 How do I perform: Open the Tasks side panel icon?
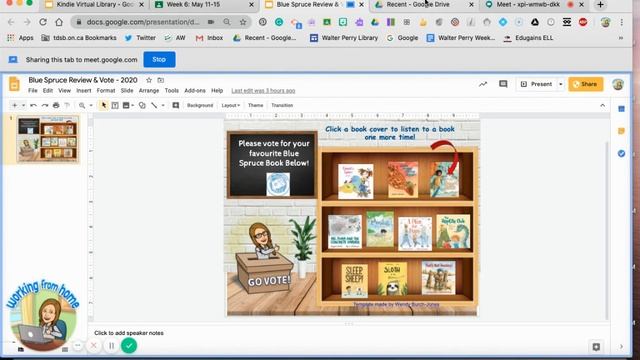[x=621, y=153]
